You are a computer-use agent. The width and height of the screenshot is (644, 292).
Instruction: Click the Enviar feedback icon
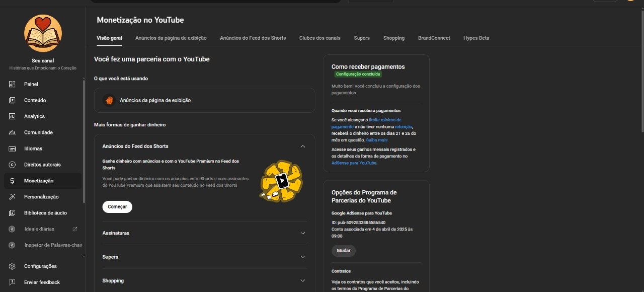click(12, 282)
